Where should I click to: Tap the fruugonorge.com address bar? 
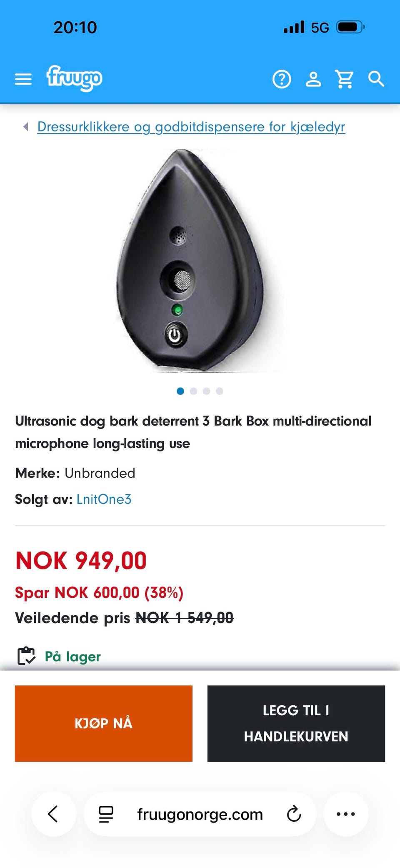(200, 814)
